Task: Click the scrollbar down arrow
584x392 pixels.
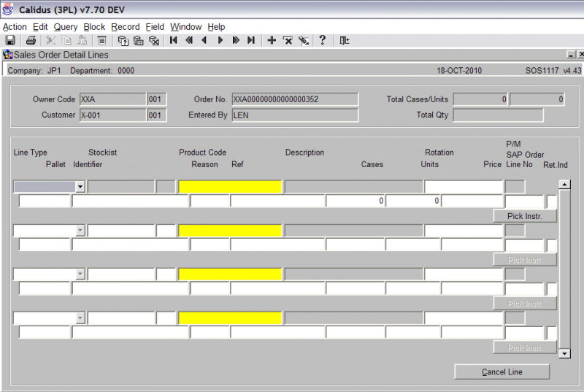Action: [564, 353]
